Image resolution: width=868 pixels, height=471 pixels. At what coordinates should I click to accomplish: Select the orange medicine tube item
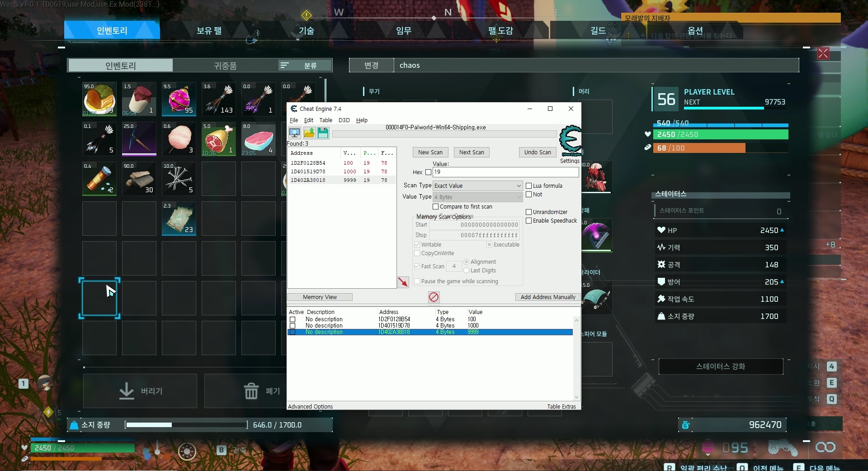(x=99, y=179)
